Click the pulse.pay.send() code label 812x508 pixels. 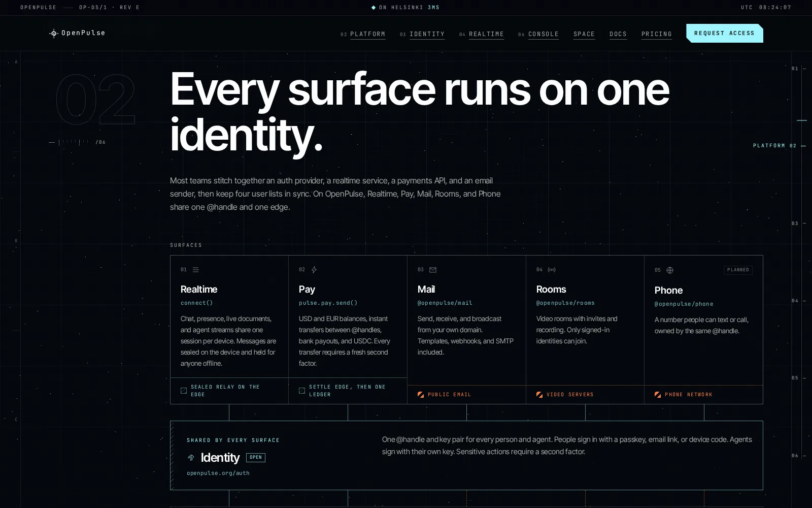pos(328,303)
